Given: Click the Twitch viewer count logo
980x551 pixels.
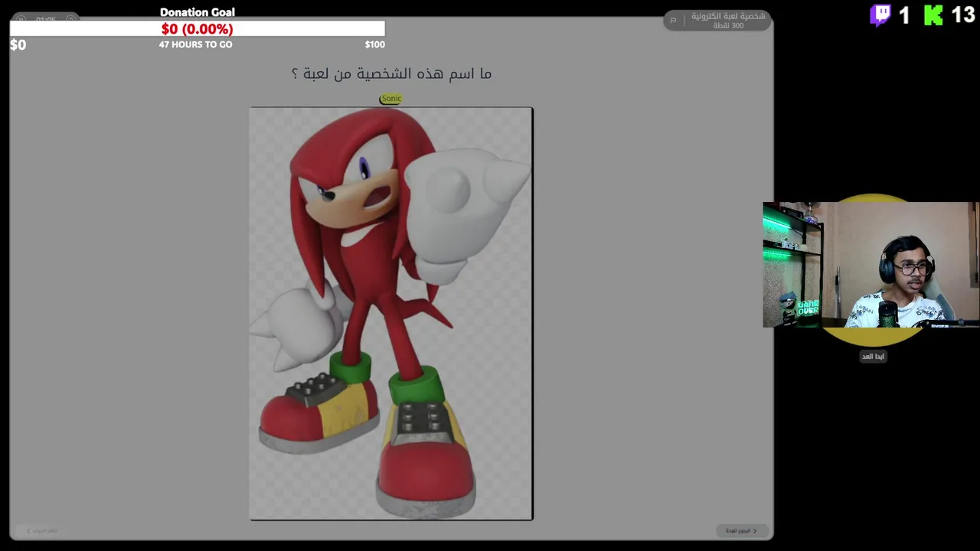Looking at the screenshot, I should 880,15.
